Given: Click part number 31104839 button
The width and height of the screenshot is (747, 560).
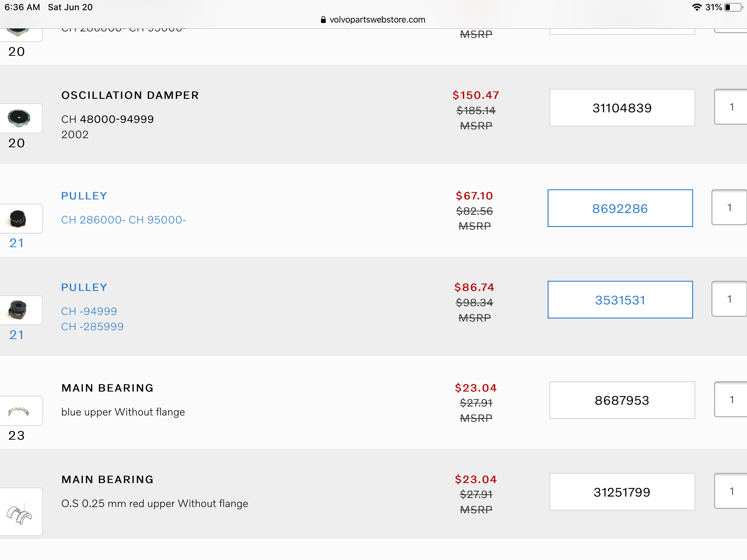Looking at the screenshot, I should click(x=622, y=108).
